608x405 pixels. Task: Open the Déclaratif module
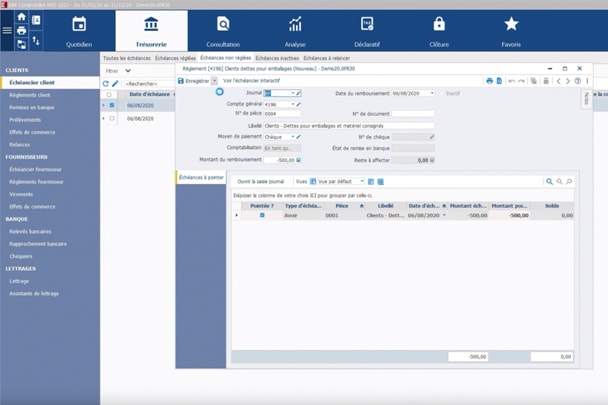(367, 30)
